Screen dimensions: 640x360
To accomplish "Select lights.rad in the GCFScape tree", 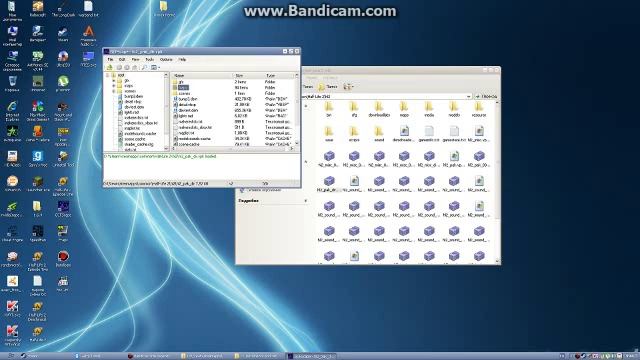I will point(131,112).
